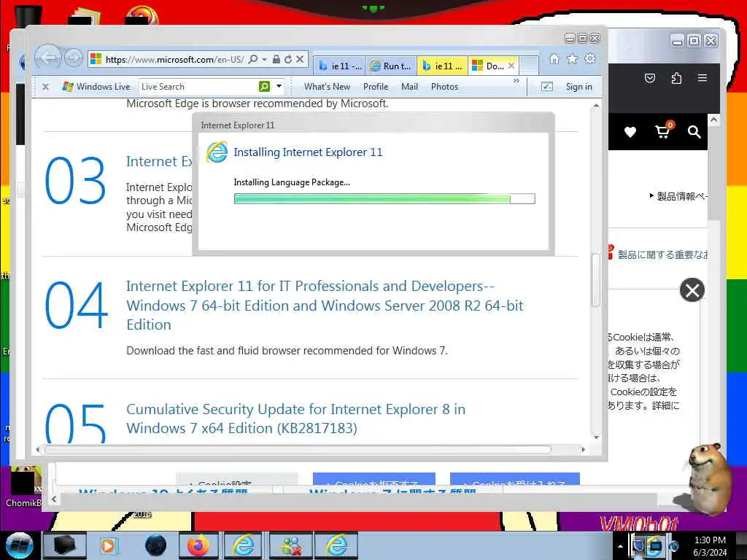The image size is (747, 560).
Task: Close the 'Do...' tab with its X
Action: pyautogui.click(x=511, y=66)
